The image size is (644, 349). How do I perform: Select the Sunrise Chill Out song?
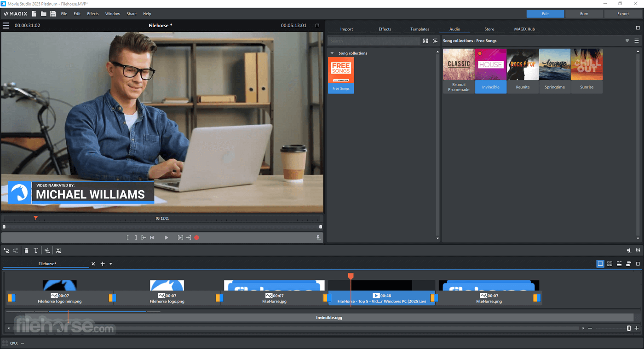pyautogui.click(x=587, y=71)
